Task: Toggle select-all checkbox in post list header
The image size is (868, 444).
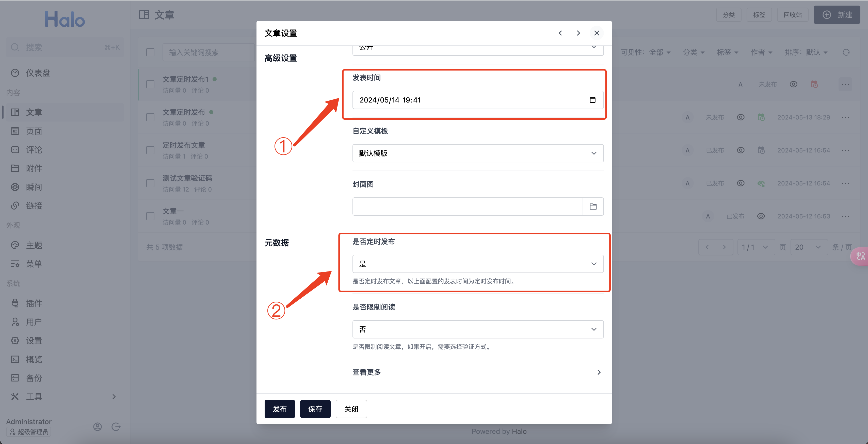Action: tap(150, 52)
